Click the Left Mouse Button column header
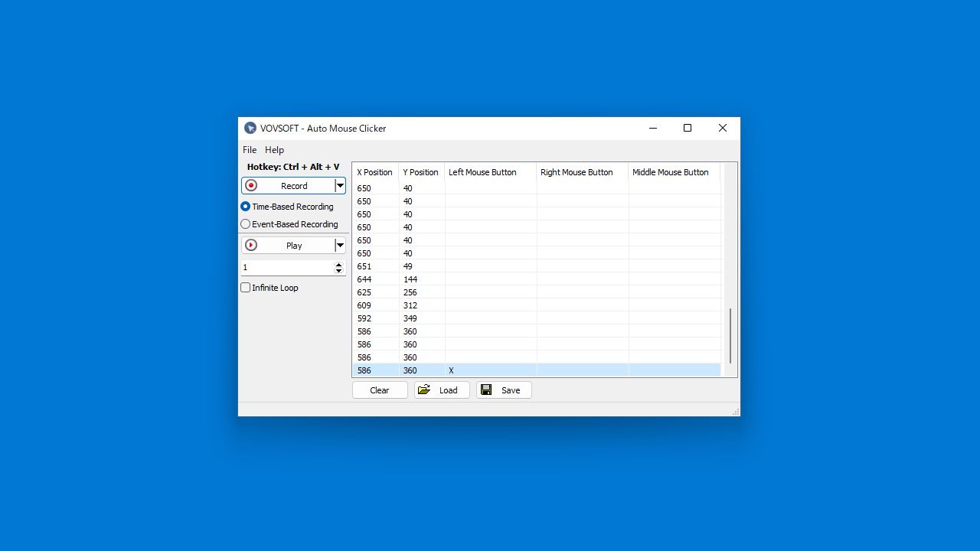980x551 pixels. pos(491,172)
